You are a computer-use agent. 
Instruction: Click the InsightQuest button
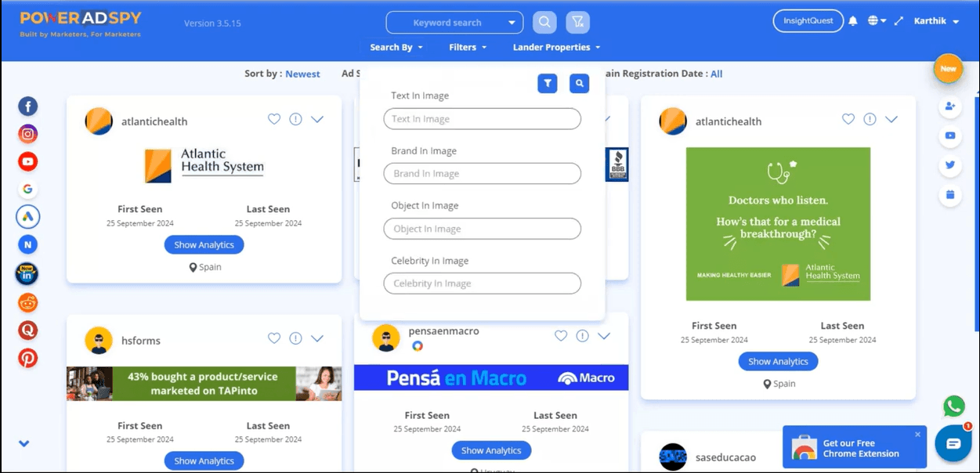click(x=808, y=21)
